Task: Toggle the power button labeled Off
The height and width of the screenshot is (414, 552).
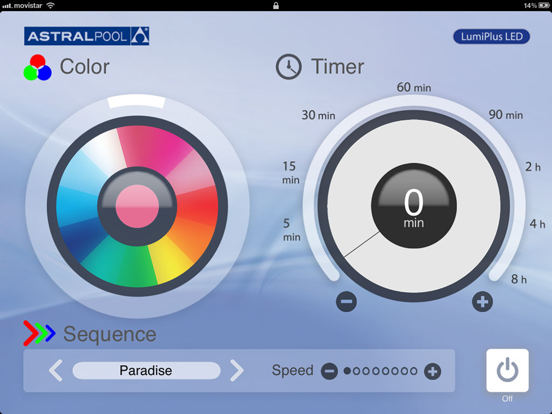Action: point(507,370)
